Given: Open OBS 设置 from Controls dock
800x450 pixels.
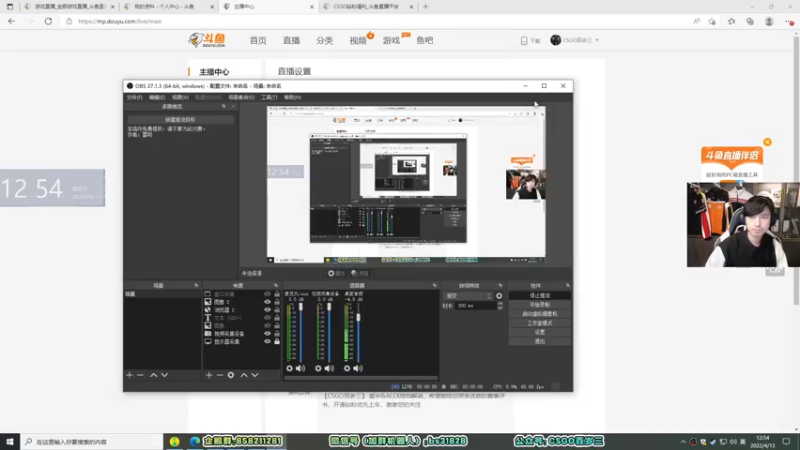Looking at the screenshot, I should click(540, 332).
